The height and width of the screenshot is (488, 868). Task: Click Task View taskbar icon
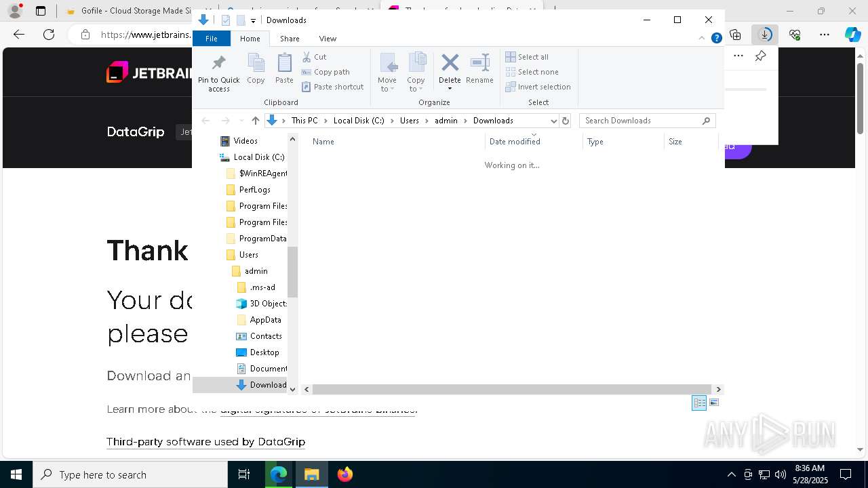[x=244, y=474]
